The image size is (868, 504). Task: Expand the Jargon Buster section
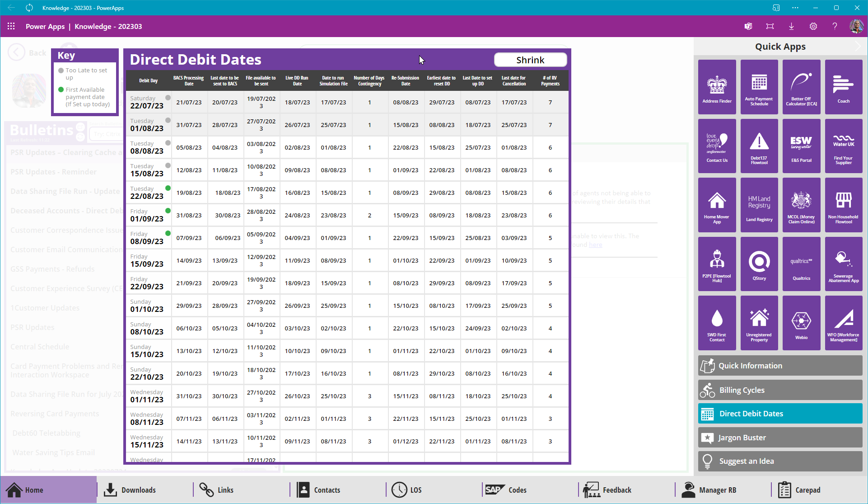780,438
